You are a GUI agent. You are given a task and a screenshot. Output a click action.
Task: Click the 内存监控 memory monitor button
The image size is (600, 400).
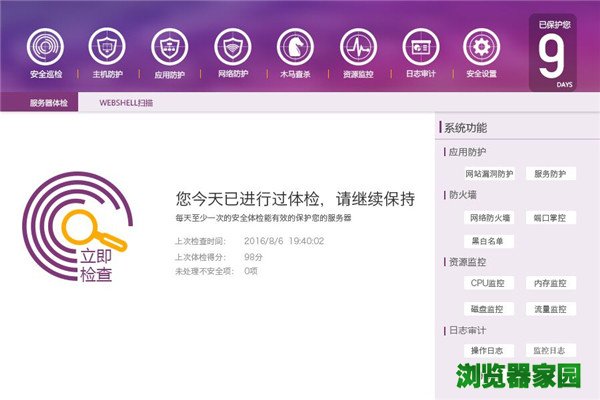(550, 284)
